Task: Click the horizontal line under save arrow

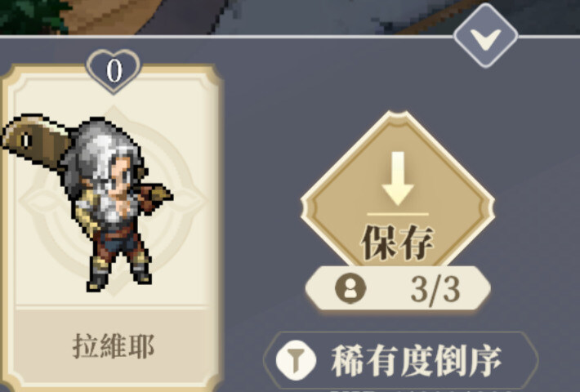Action: [x=398, y=214]
